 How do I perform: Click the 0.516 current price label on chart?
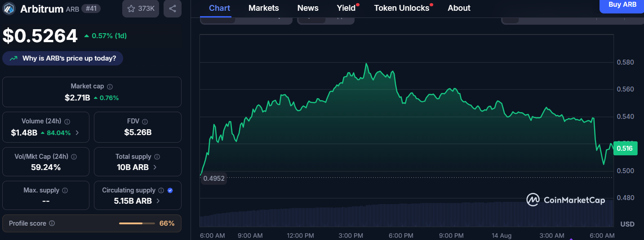click(625, 148)
